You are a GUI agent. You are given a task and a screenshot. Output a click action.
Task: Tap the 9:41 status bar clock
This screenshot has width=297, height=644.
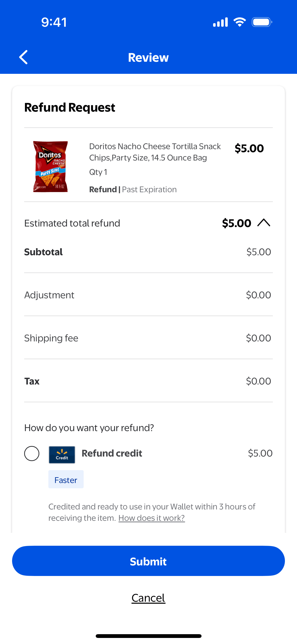(x=54, y=22)
